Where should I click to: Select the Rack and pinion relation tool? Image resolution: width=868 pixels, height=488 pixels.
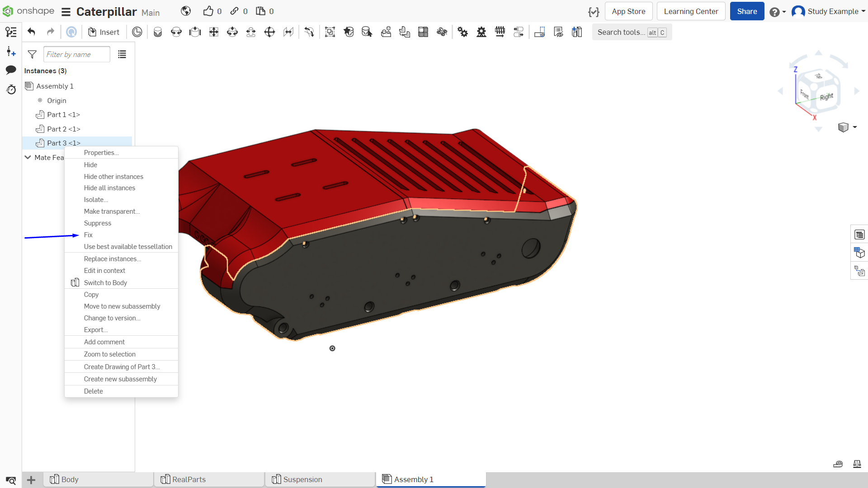coord(481,32)
